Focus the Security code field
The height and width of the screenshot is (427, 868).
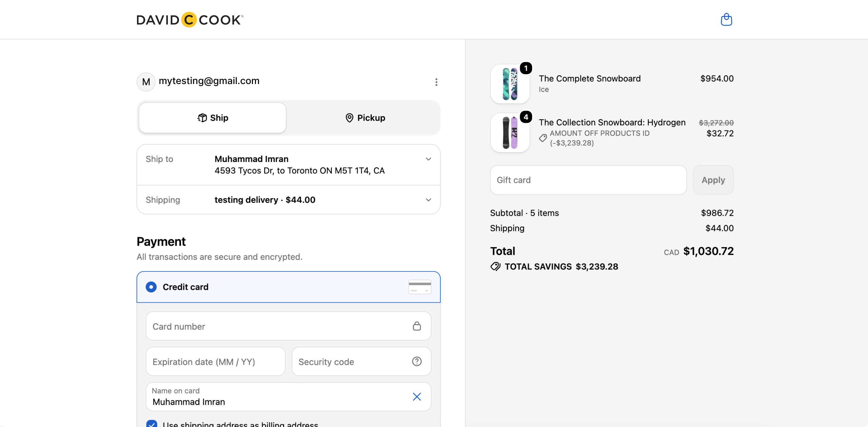(361, 362)
